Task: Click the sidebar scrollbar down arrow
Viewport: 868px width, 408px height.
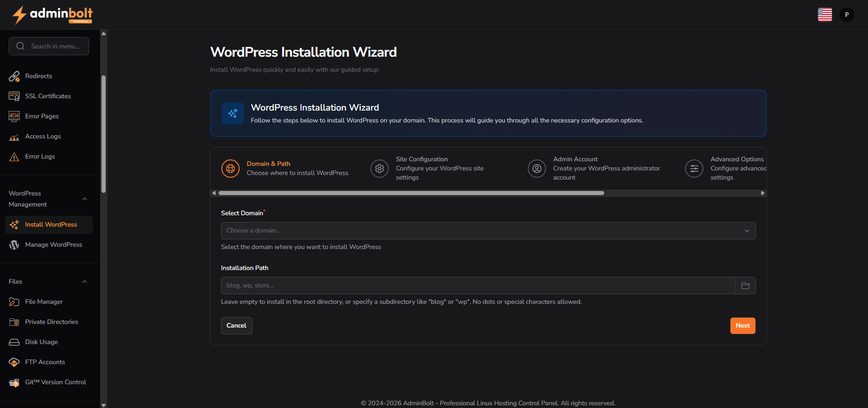Action: click(104, 405)
